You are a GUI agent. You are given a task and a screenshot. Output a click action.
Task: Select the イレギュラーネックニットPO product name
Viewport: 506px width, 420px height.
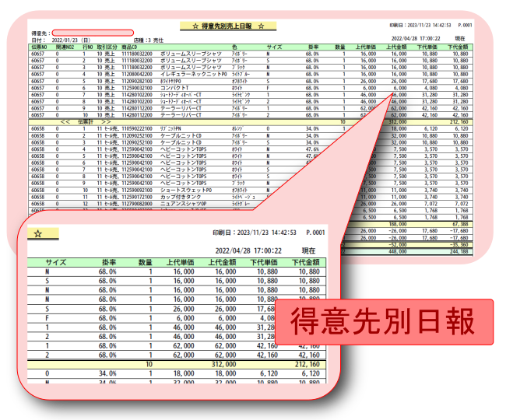pyautogui.click(x=194, y=74)
